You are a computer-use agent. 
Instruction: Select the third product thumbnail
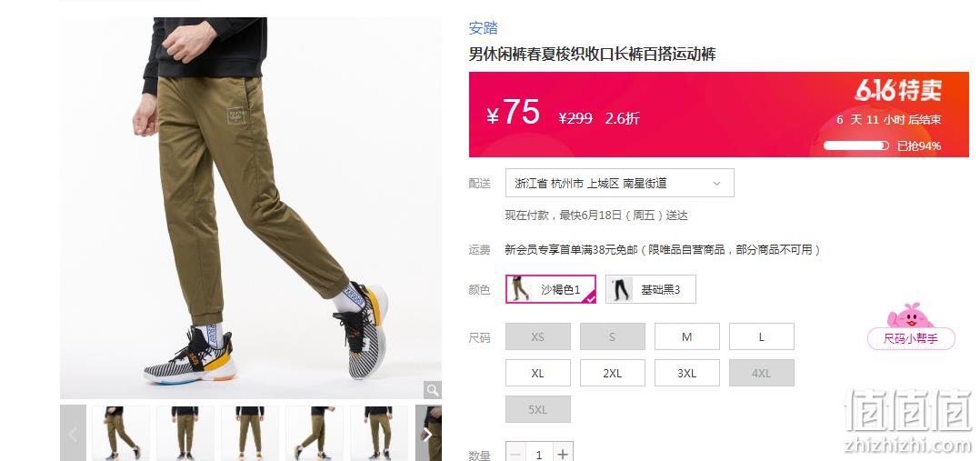pos(249,434)
